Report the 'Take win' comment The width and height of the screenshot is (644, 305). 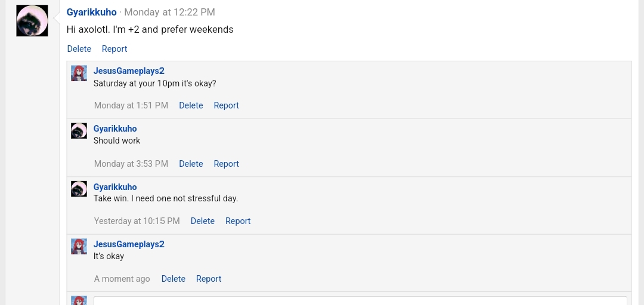(238, 221)
